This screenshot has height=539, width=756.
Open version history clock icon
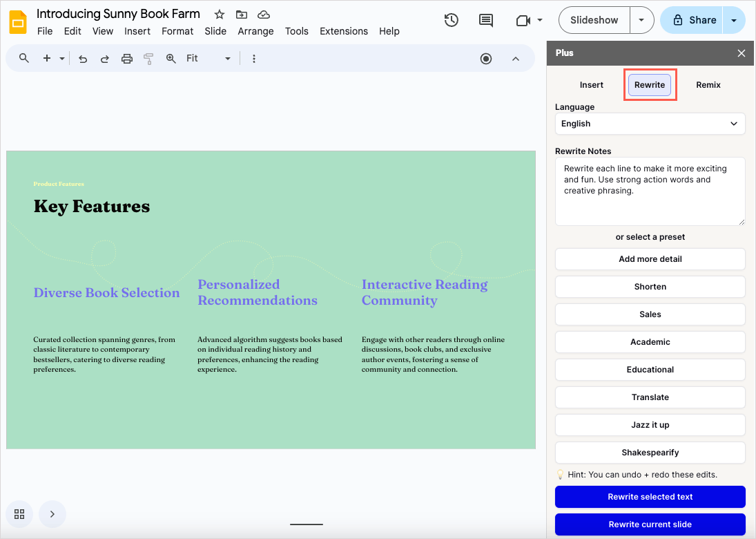(x=452, y=20)
